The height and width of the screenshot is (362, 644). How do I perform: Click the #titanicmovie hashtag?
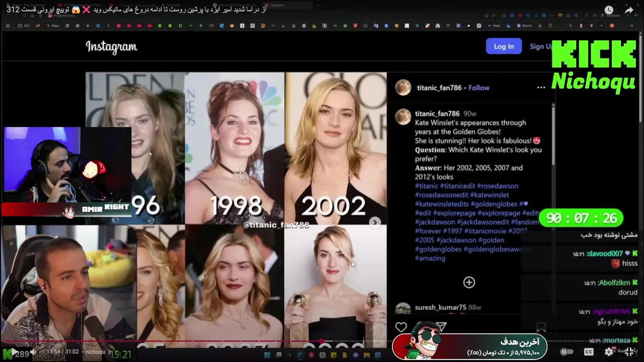[x=485, y=231]
